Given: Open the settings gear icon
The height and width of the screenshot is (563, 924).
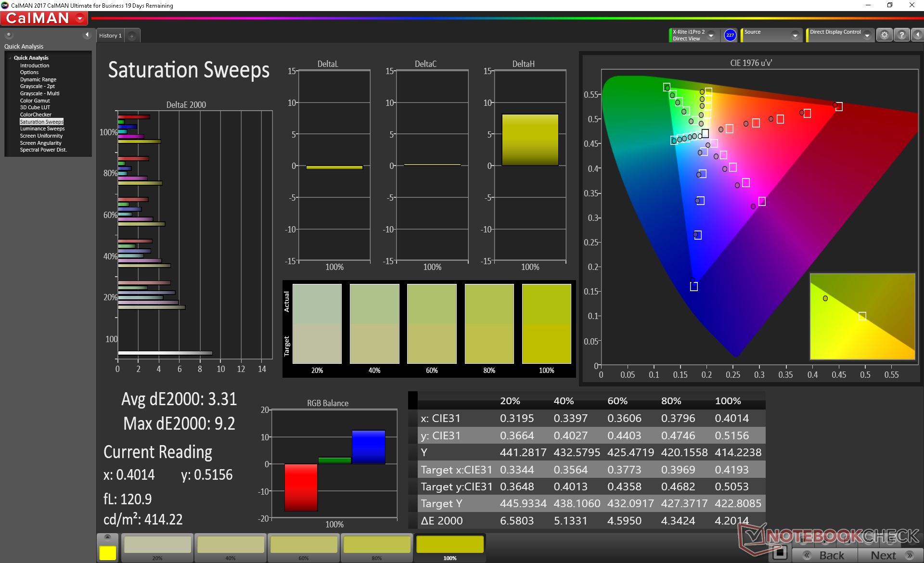Looking at the screenshot, I should 884,35.
